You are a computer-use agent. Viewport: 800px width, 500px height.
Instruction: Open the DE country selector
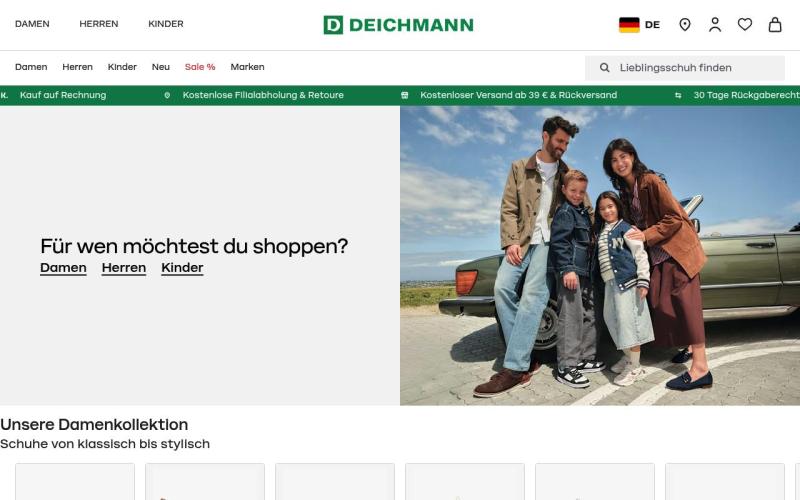(639, 24)
